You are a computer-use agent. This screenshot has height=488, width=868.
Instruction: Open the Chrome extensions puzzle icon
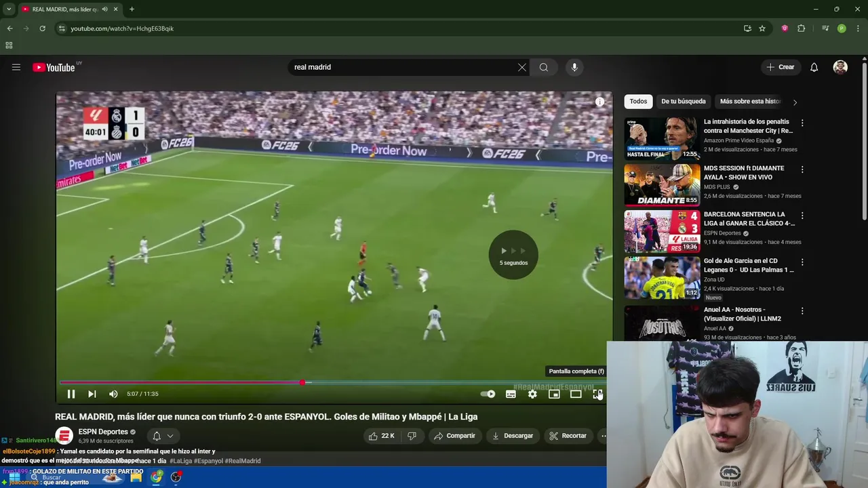pyautogui.click(x=802, y=28)
